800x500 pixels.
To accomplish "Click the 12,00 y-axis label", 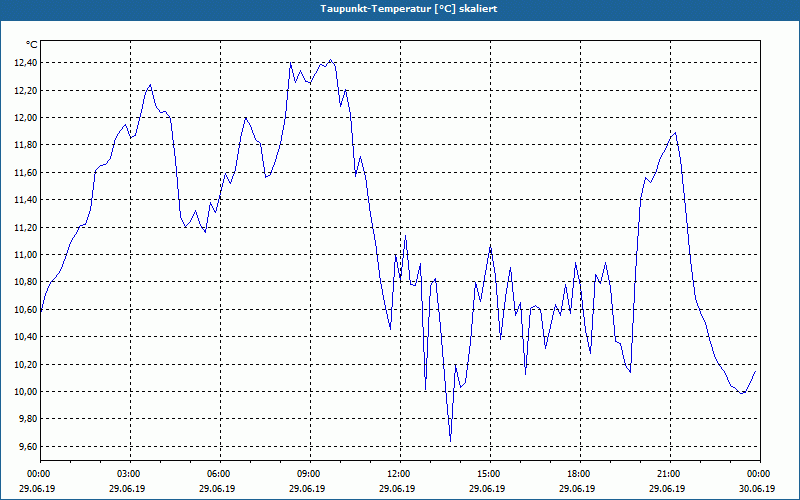I will (x=26, y=117).
